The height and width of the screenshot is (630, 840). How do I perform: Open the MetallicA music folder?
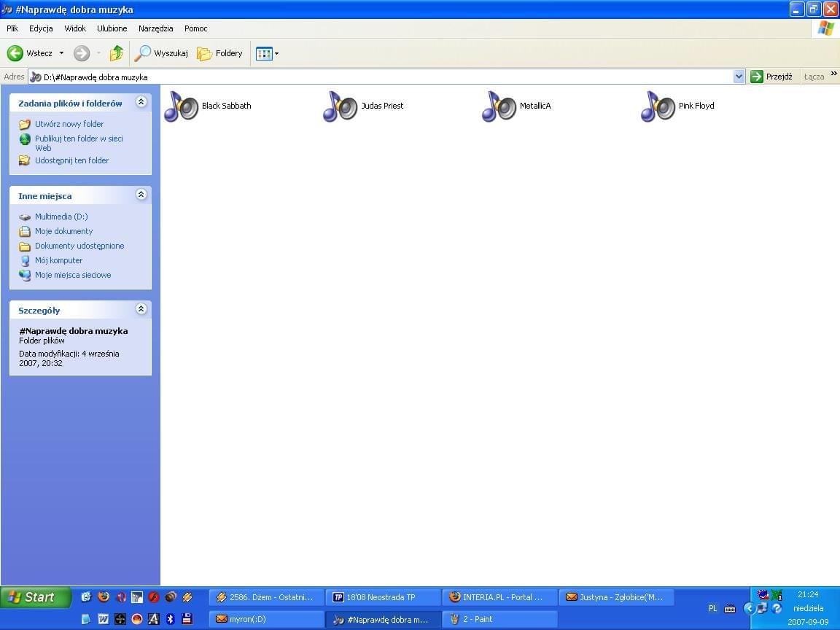(x=517, y=106)
